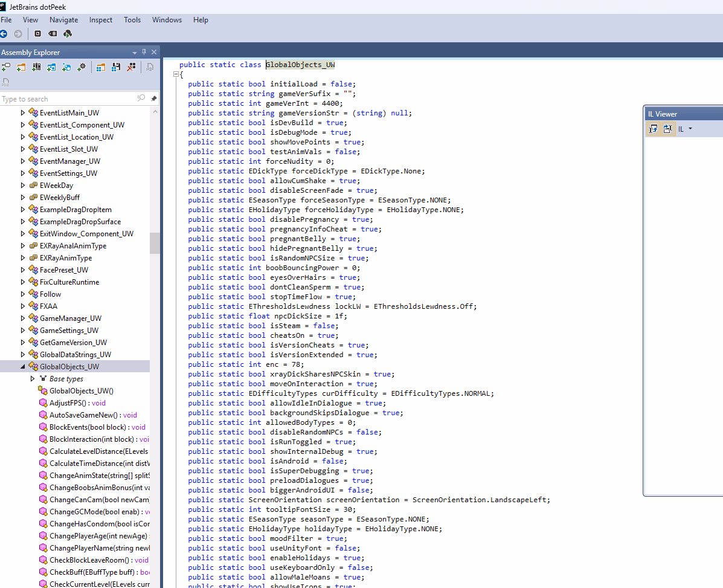
Task: Toggle the pin icon in the search box
Action: pos(154,99)
